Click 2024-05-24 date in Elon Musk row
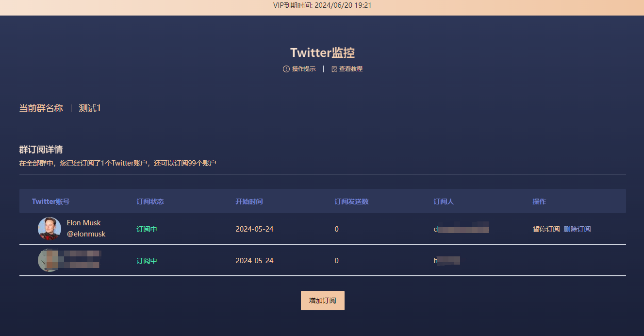Viewport: 644px width, 336px height. point(255,229)
